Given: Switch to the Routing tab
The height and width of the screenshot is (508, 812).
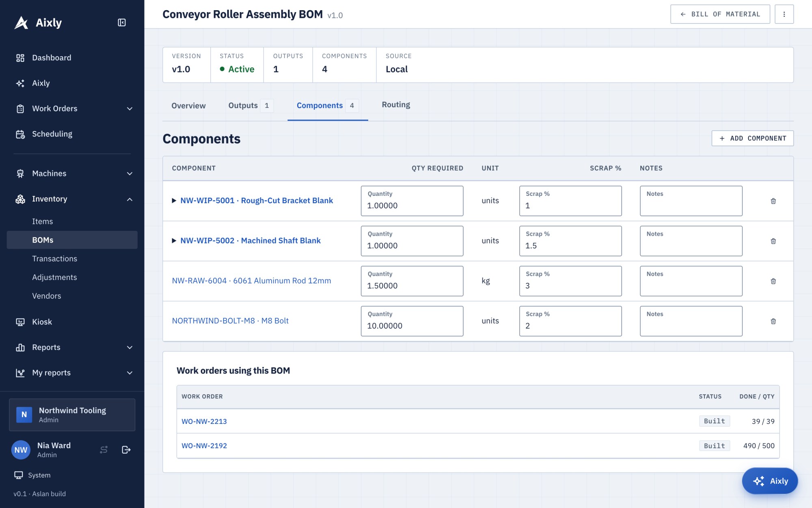Looking at the screenshot, I should coord(396,105).
